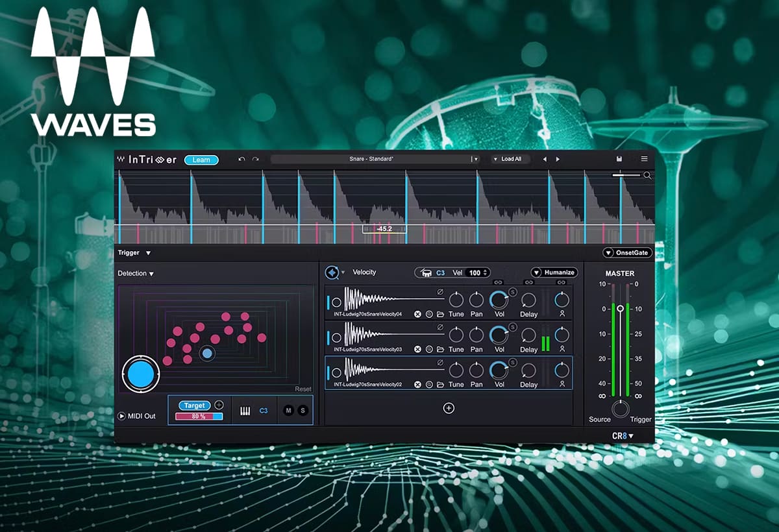This screenshot has height=532, width=779.
Task: Open the Velocity mode dropdown arrow
Action: [343, 272]
